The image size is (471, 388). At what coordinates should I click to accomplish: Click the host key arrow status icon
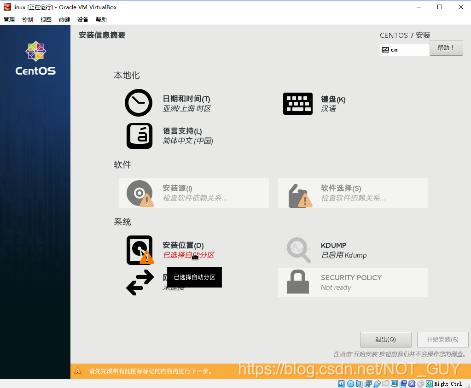pyautogui.click(x=429, y=384)
